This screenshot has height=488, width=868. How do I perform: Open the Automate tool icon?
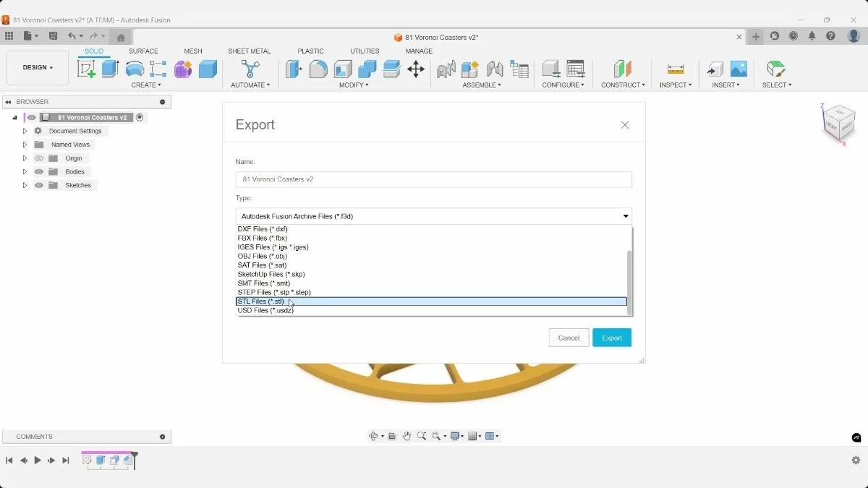(250, 69)
